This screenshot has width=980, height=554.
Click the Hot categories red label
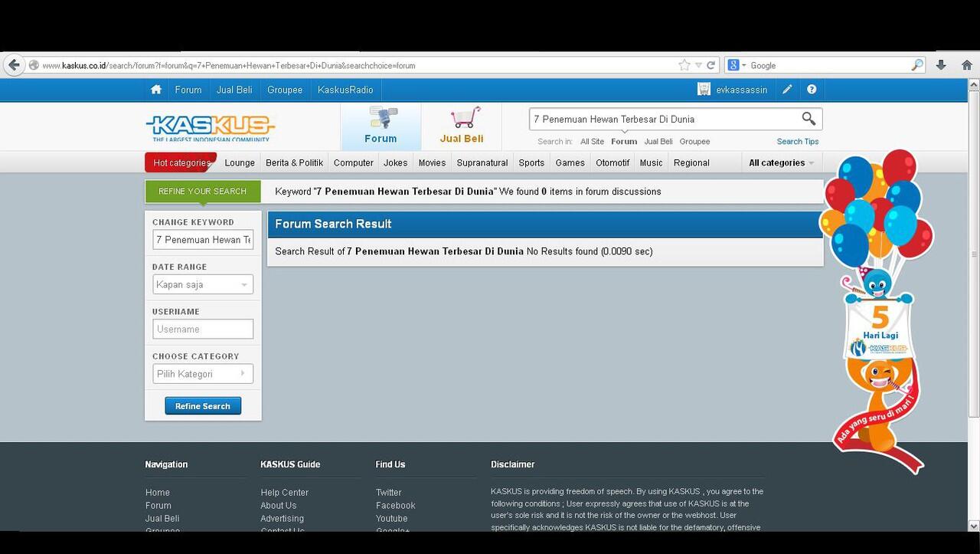click(x=181, y=162)
